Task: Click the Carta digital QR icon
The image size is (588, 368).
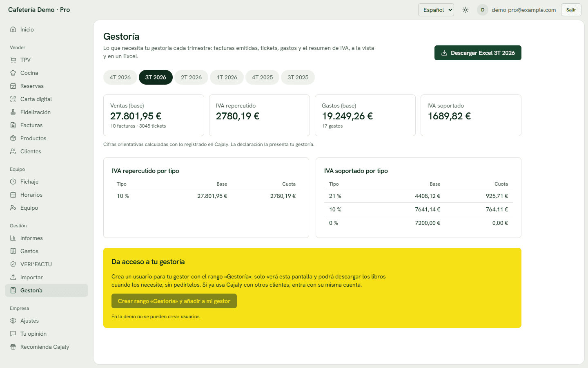Action: tap(13, 99)
